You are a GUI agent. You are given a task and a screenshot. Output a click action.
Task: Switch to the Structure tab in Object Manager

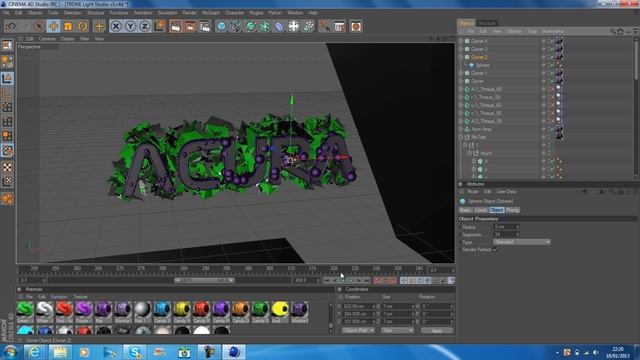point(487,23)
